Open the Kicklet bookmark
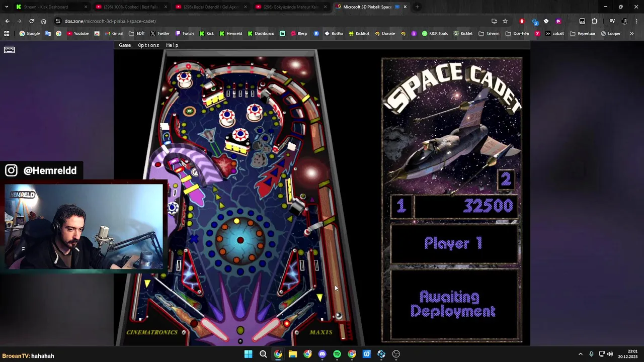This screenshot has height=362, width=644. (x=463, y=34)
